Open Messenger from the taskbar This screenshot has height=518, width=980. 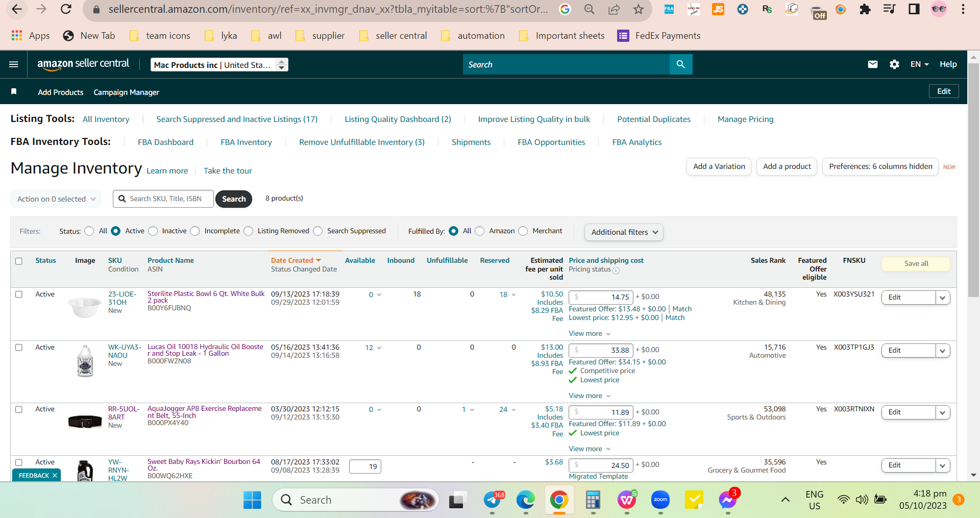point(727,500)
